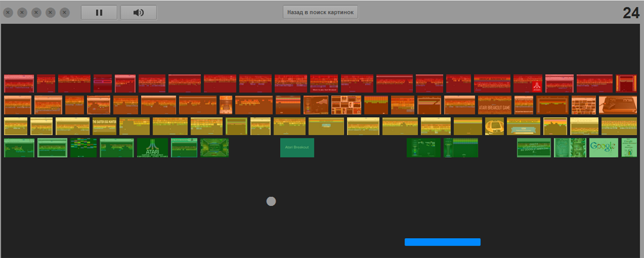Select the green 'Atari Breakout' text brick
Image resolution: width=644 pixels, height=258 pixels.
(x=297, y=147)
